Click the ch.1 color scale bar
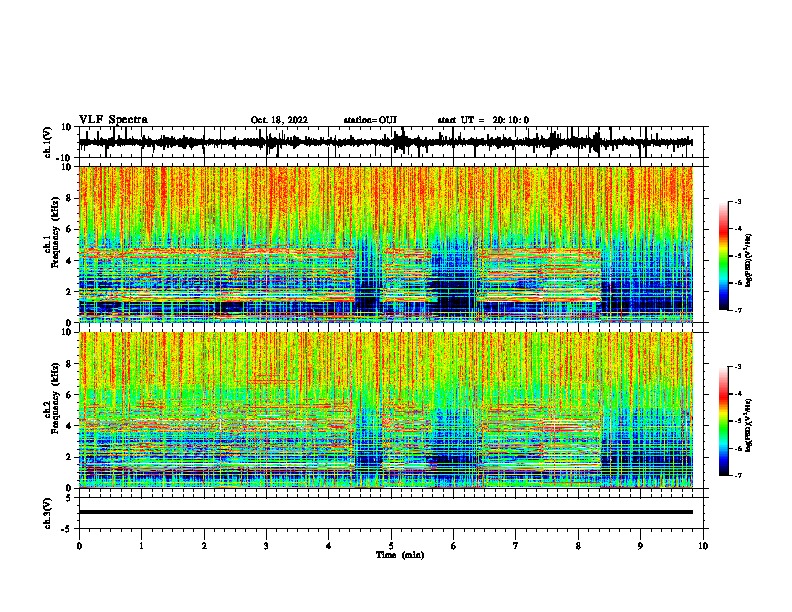Screen dimensions: 792x612 tap(724, 256)
